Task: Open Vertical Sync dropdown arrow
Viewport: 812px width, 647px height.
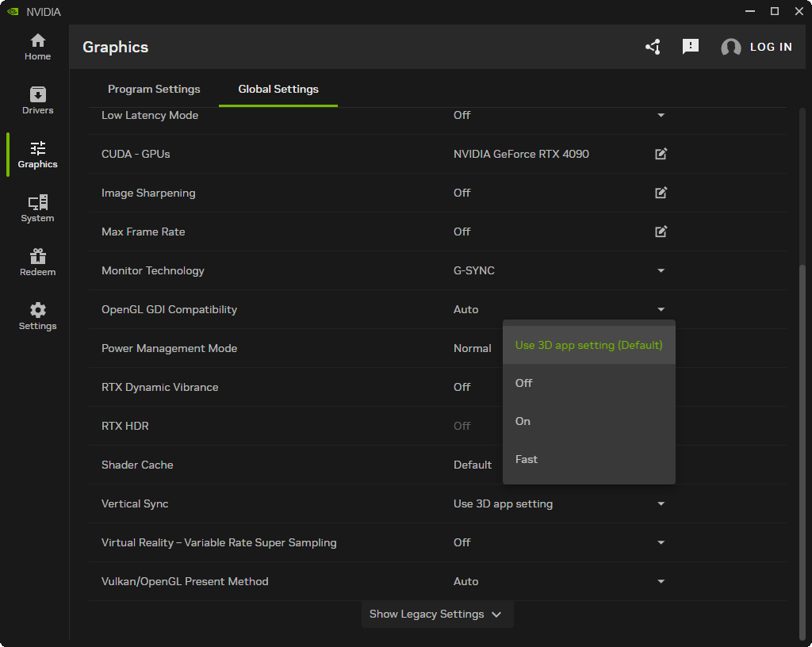Action: pyautogui.click(x=661, y=503)
